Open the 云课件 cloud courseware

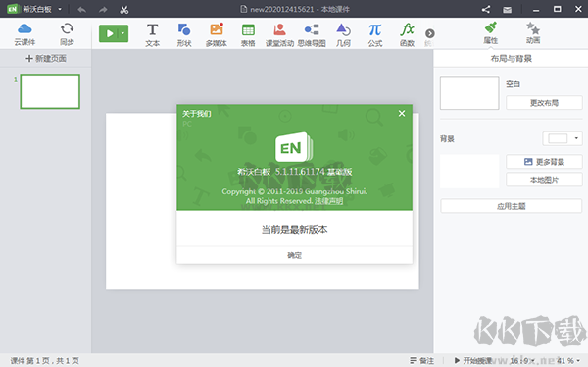click(24, 34)
